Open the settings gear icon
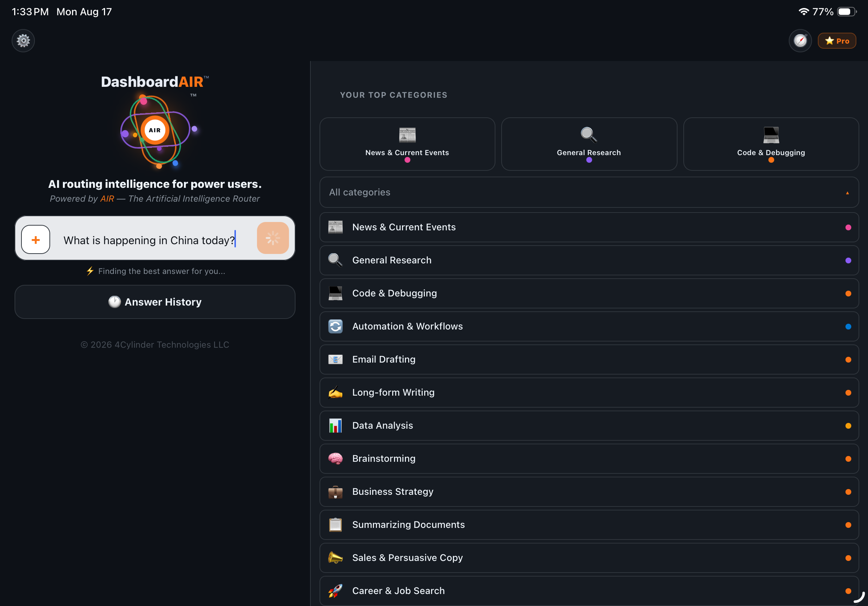 click(x=23, y=40)
